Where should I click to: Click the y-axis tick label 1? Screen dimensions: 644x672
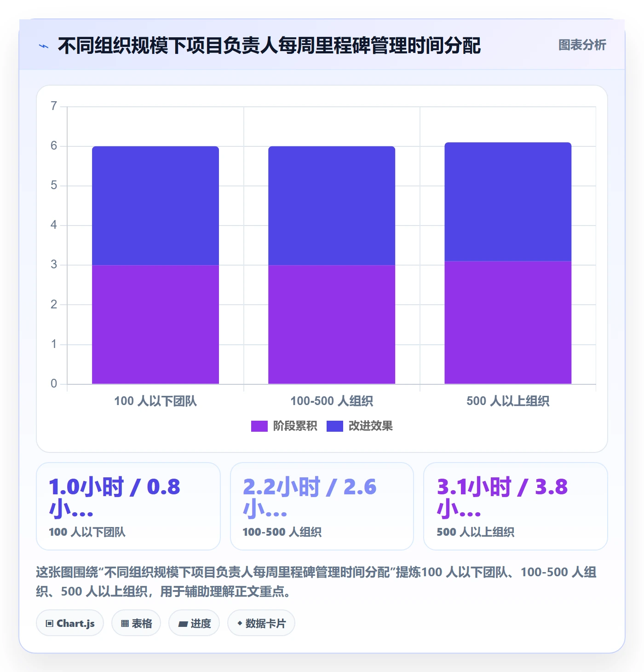[54, 344]
